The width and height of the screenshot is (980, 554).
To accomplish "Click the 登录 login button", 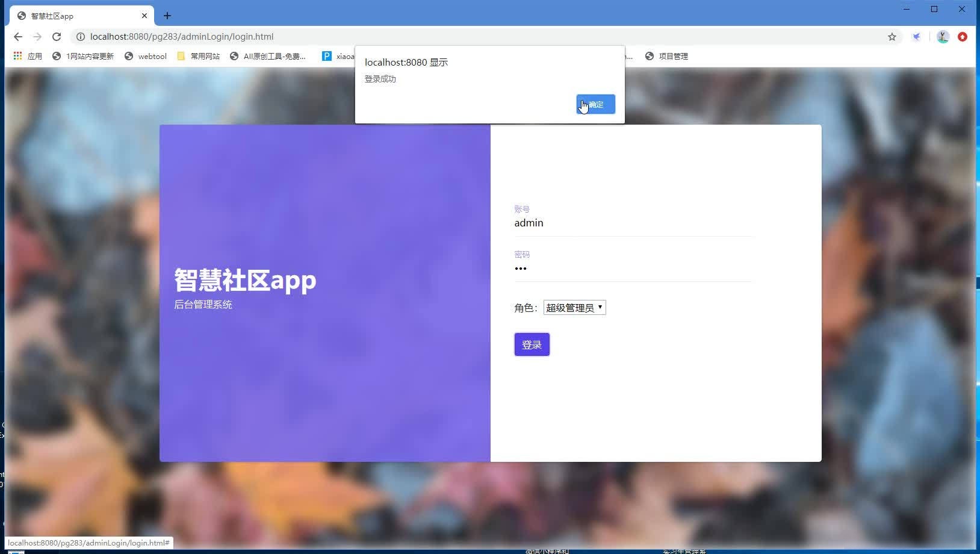I will pyautogui.click(x=532, y=344).
